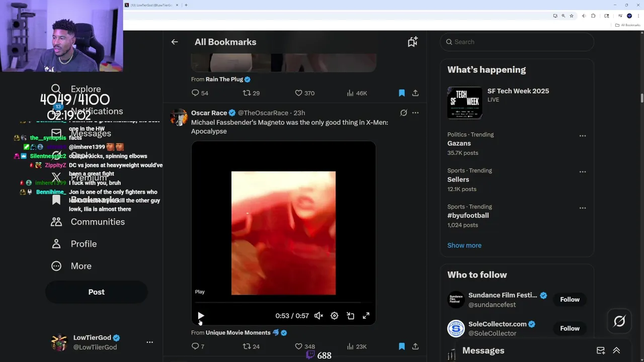Follow SoleCollector.com
This screenshot has height=362, width=644.
pos(570,328)
